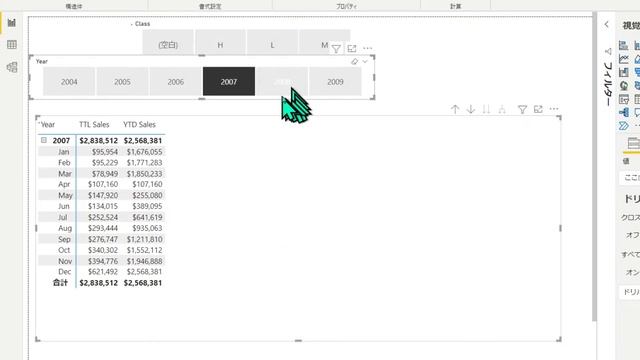The width and height of the screenshot is (640, 360).
Task: Sort by YTD Sales column header
Action: pyautogui.click(x=139, y=124)
